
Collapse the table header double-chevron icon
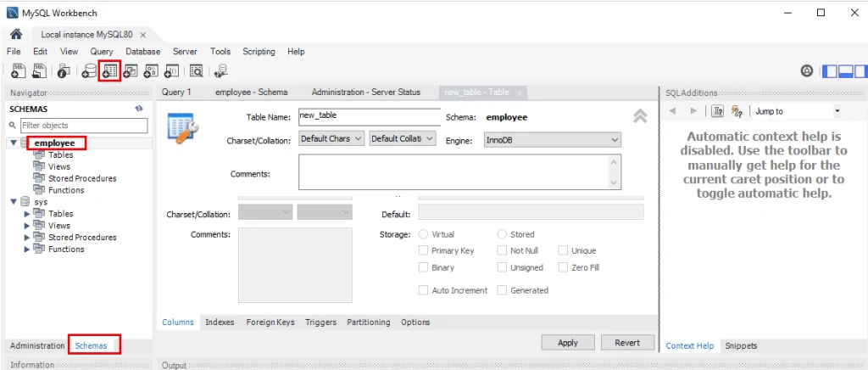coord(640,115)
